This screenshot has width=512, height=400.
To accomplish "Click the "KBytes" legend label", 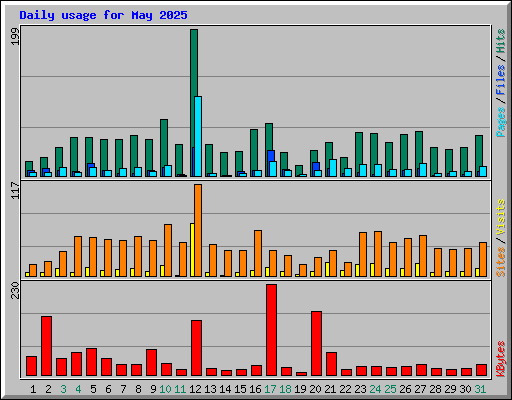I will [501, 359].
